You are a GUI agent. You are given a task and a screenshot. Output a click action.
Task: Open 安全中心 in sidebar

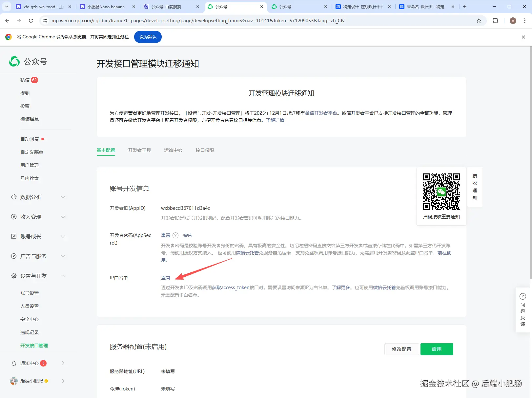[x=30, y=319]
